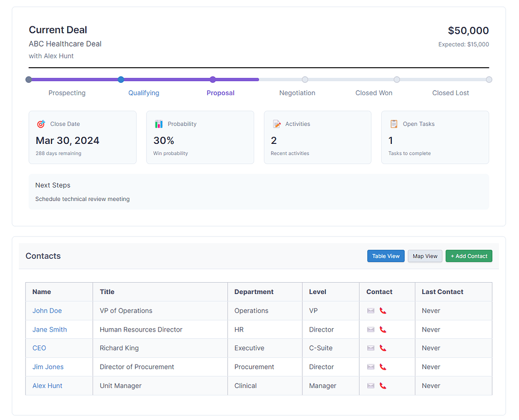The image size is (519, 420).
Task: Select the Negotiation stage marker
Action: pos(305,80)
